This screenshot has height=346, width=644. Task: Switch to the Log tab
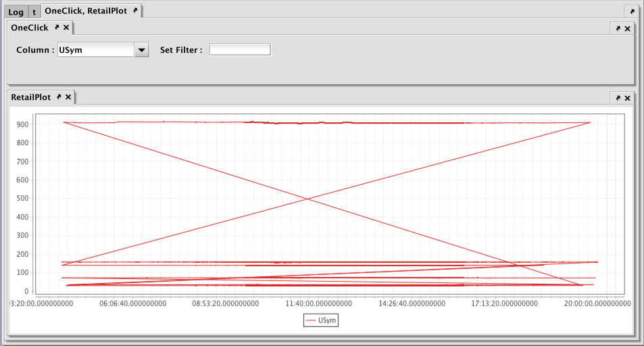(x=16, y=12)
